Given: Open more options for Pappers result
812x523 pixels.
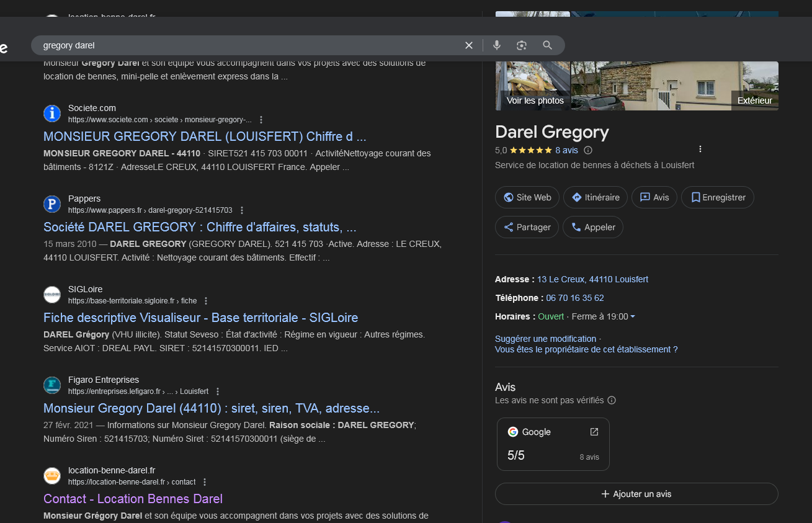Looking at the screenshot, I should point(242,210).
